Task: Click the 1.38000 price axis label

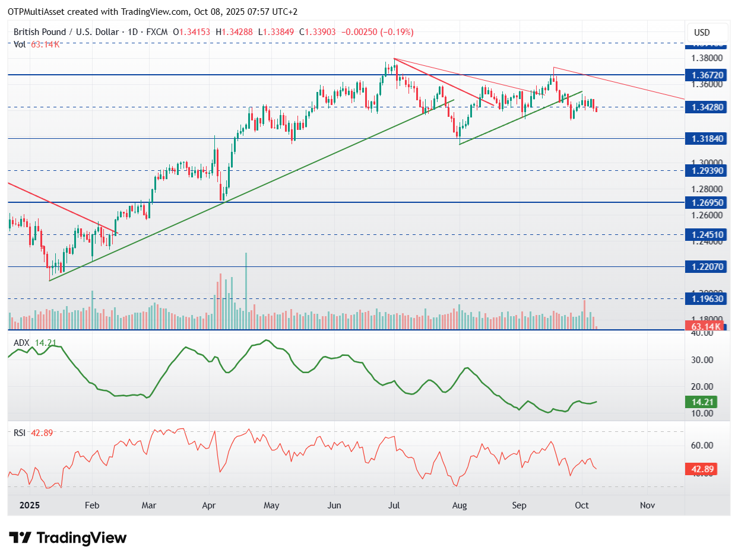Action: pos(708,58)
